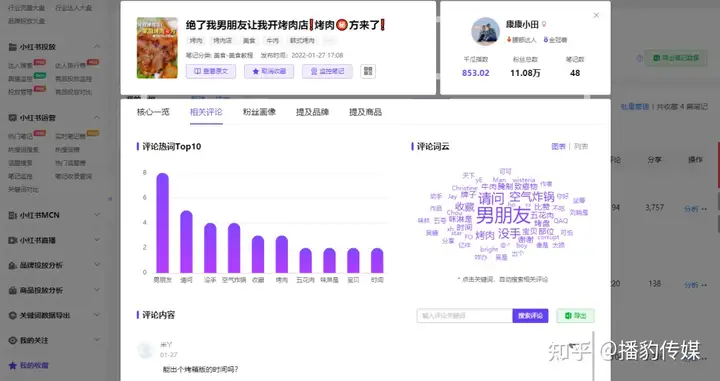Select the 相关评论 tab
720x381 pixels.
click(206, 112)
